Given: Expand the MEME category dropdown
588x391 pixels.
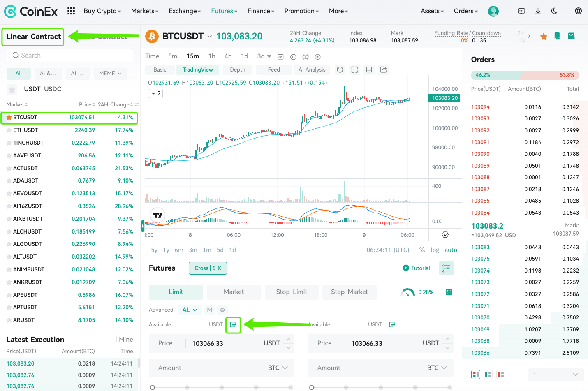Looking at the screenshot, I should pos(110,74).
